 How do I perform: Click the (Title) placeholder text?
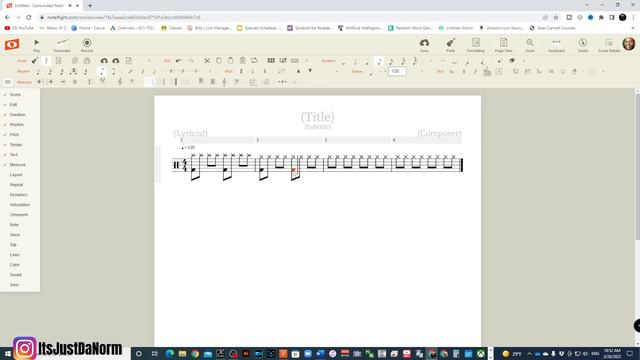point(318,117)
